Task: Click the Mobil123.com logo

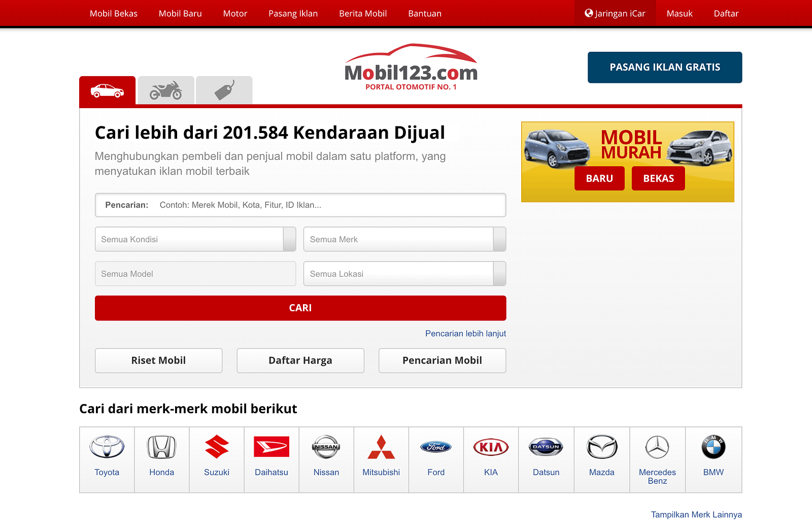Action: point(411,67)
